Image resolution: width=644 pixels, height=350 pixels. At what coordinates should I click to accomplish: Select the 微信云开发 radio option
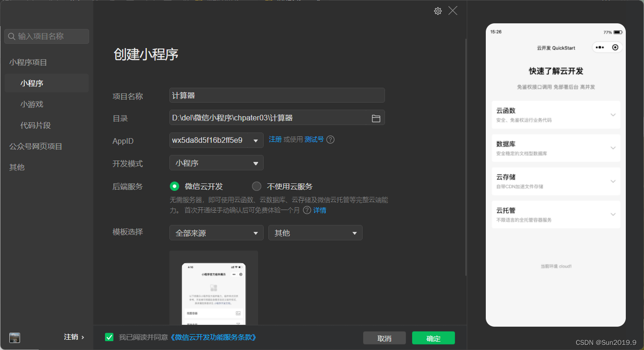tap(175, 186)
